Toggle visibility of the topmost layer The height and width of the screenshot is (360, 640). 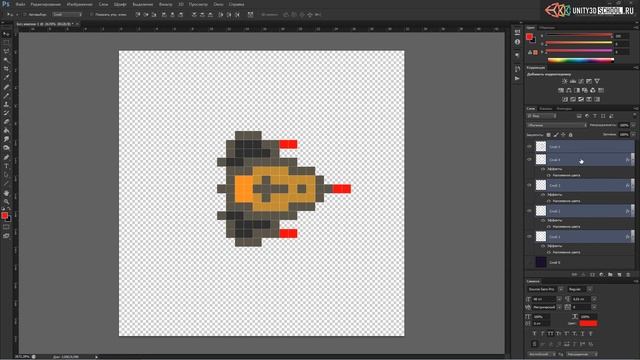(x=529, y=147)
